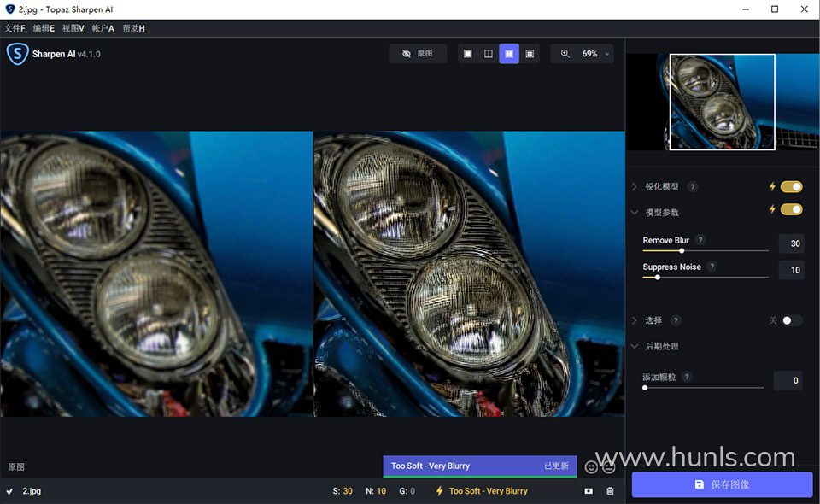Expand the 锐化模型 section
Screen dimensions: 820x504
[x=635, y=187]
